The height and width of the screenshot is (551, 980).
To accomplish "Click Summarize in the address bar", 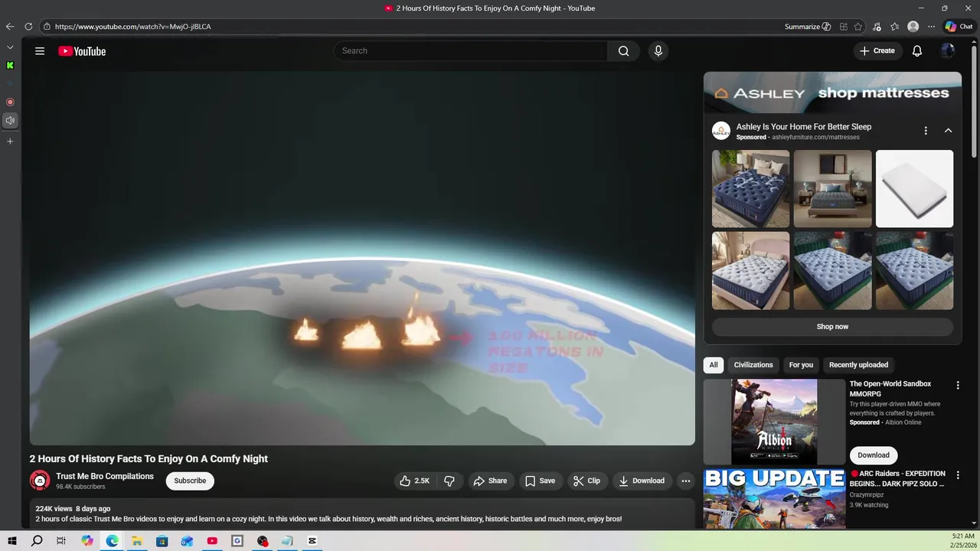I will (808, 27).
